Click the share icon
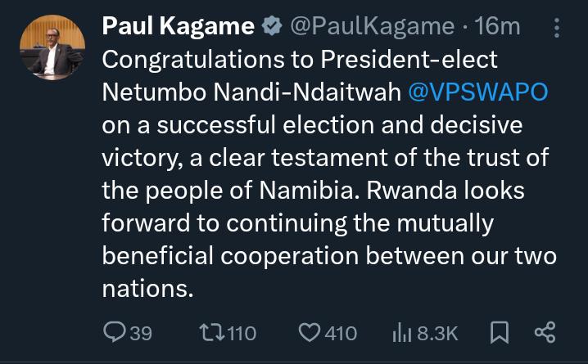The width and height of the screenshot is (588, 364). point(545,333)
